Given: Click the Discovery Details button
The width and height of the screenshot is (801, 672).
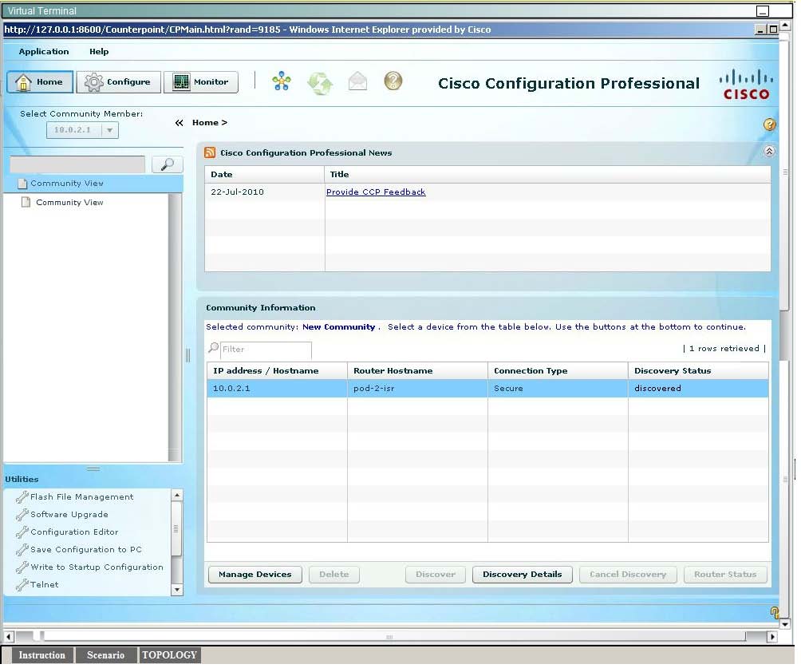Looking at the screenshot, I should tap(522, 575).
